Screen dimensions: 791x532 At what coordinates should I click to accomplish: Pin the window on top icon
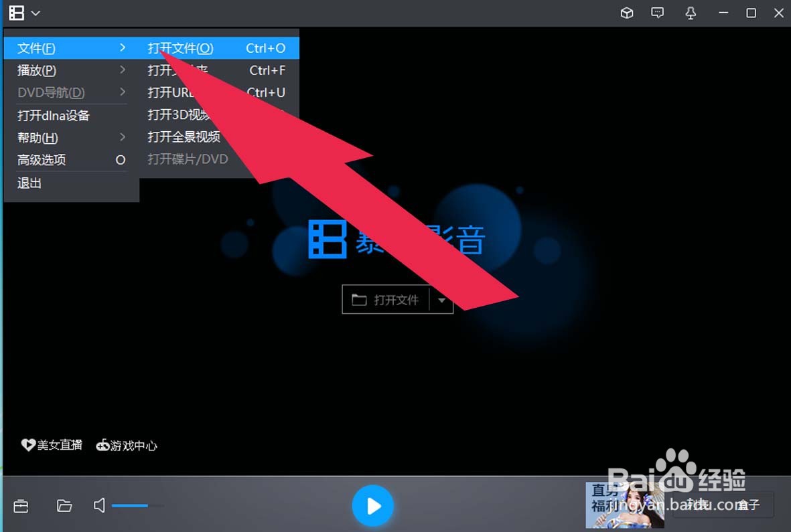pyautogui.click(x=691, y=13)
